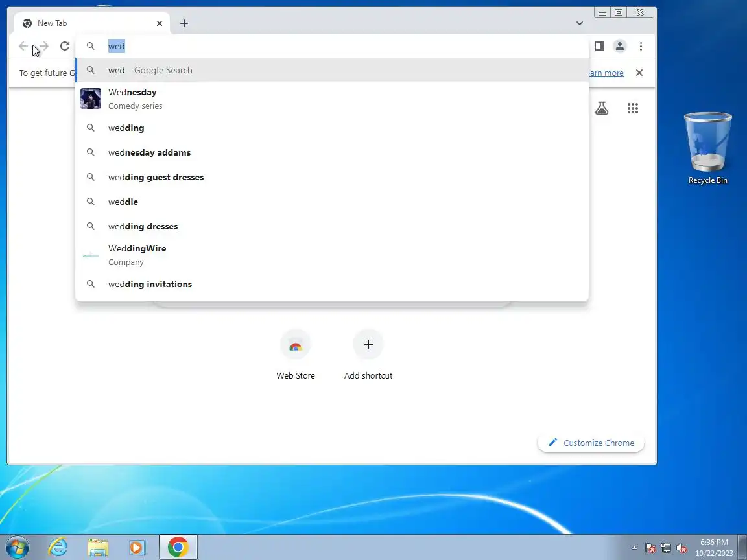Select the Wednesday Comedy series suggestion
Viewport: 747px width, 560px height.
point(332,99)
